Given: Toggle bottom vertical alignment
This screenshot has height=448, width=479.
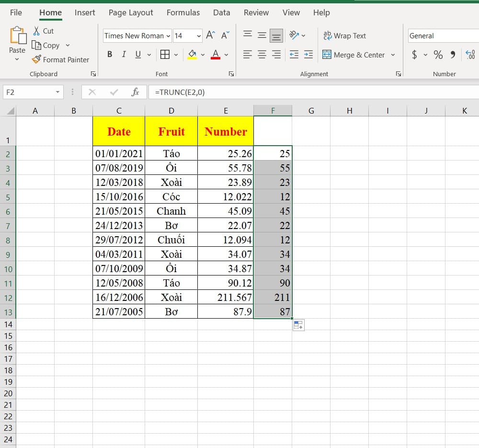Looking at the screenshot, I should tap(276, 36).
